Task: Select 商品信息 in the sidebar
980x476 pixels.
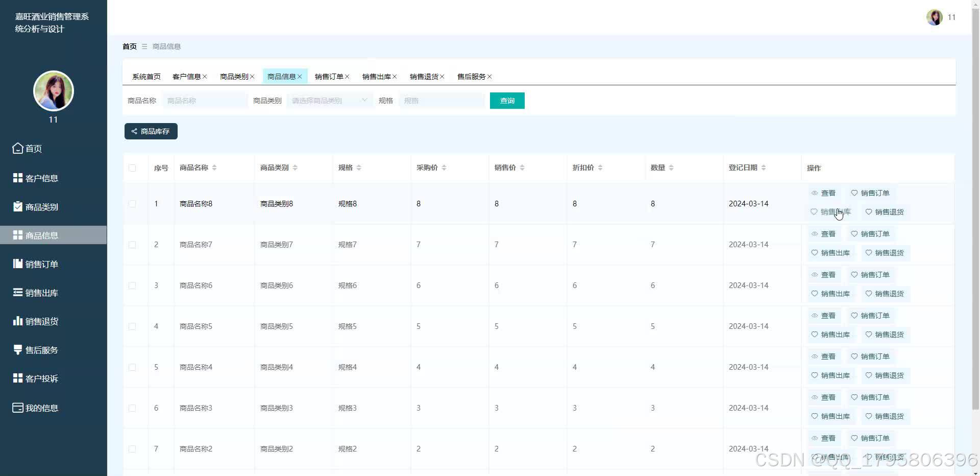Action: 53,235
